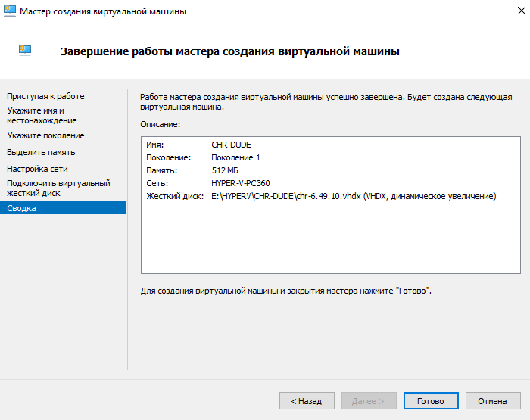Finish the wizard with "Готово"
Screen dimensions: 530x420
pyautogui.click(x=430, y=401)
